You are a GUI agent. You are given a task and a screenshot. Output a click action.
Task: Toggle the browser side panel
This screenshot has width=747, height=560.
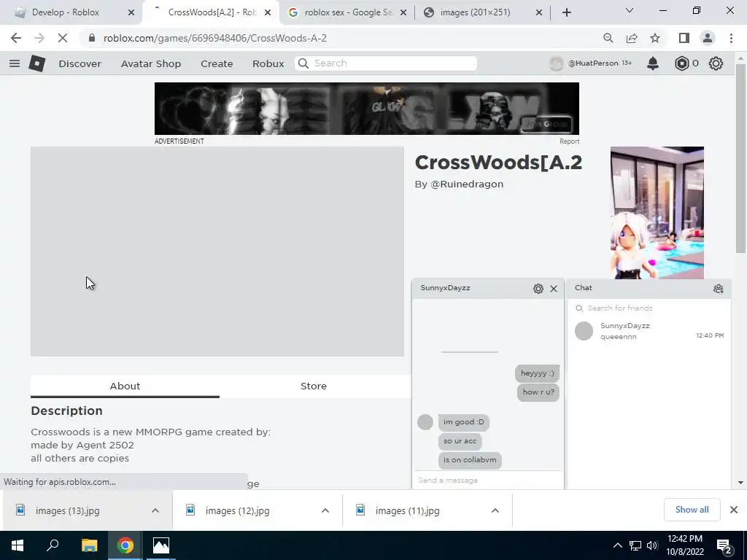click(684, 38)
